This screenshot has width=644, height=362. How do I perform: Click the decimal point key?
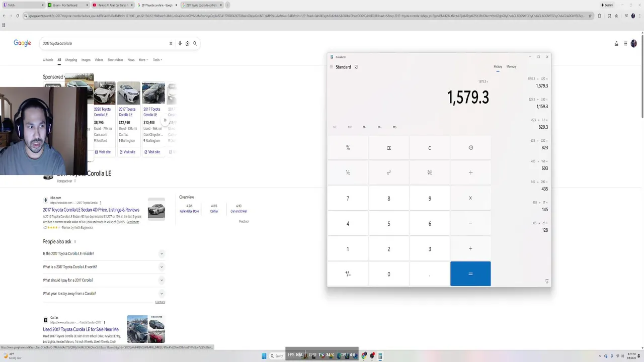[x=430, y=274]
